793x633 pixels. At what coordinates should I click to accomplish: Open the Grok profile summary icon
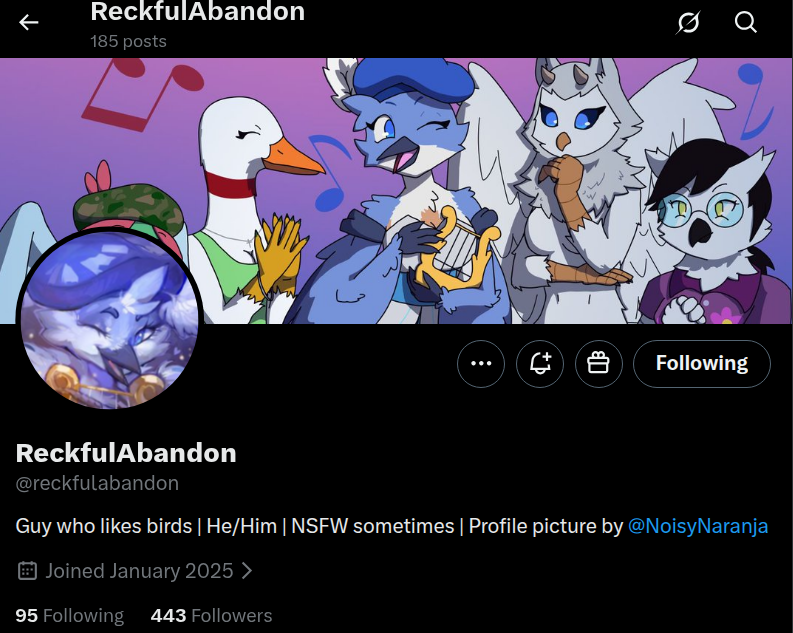(688, 22)
